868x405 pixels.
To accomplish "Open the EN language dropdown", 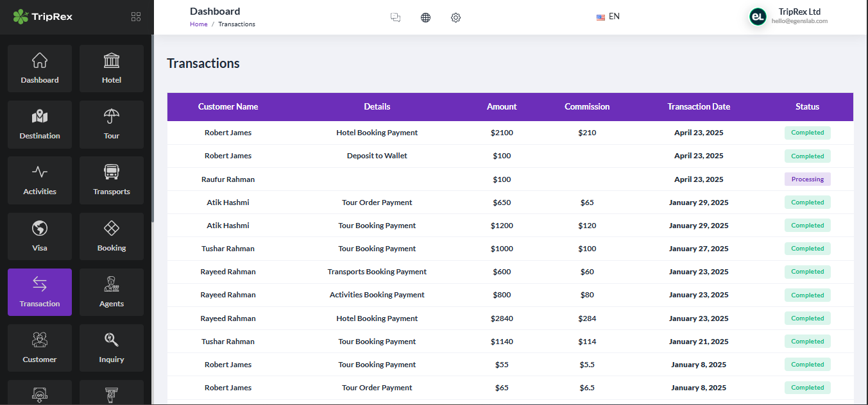I will point(608,16).
